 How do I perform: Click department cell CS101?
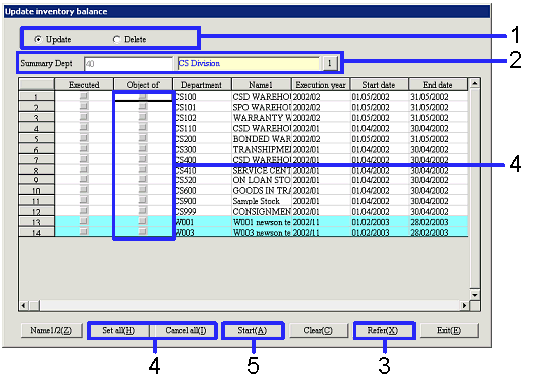(x=202, y=107)
